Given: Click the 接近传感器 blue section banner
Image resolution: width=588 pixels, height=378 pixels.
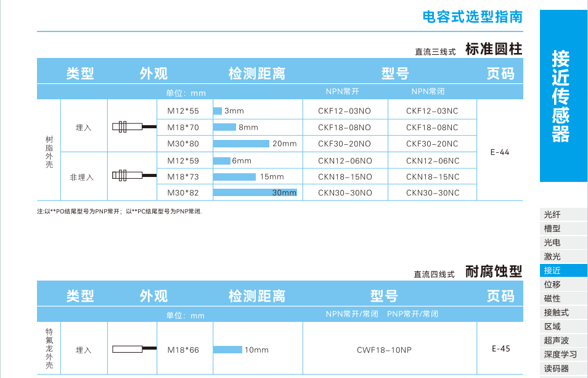Looking at the screenshot, I should coord(563,96).
